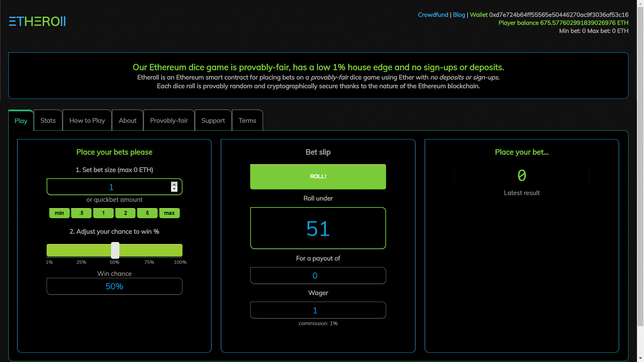644x362 pixels.
Task: Decrease bet size with stepper down arrow
Action: click(174, 189)
